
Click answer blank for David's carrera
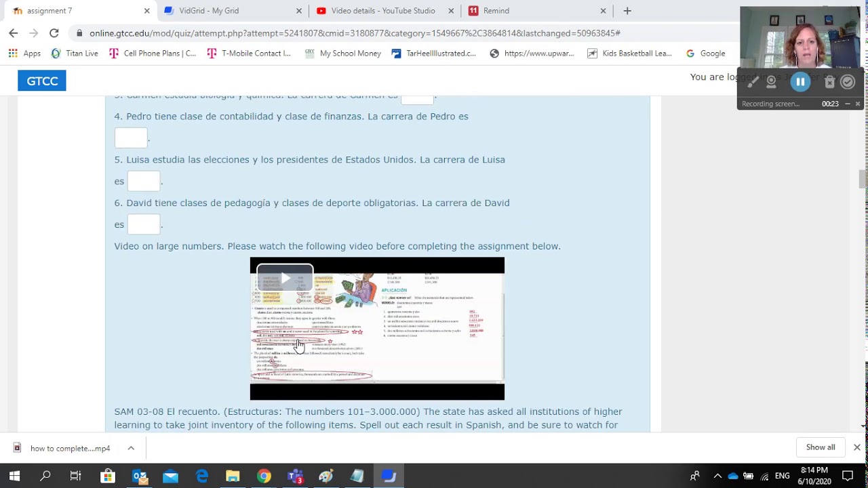(x=144, y=224)
